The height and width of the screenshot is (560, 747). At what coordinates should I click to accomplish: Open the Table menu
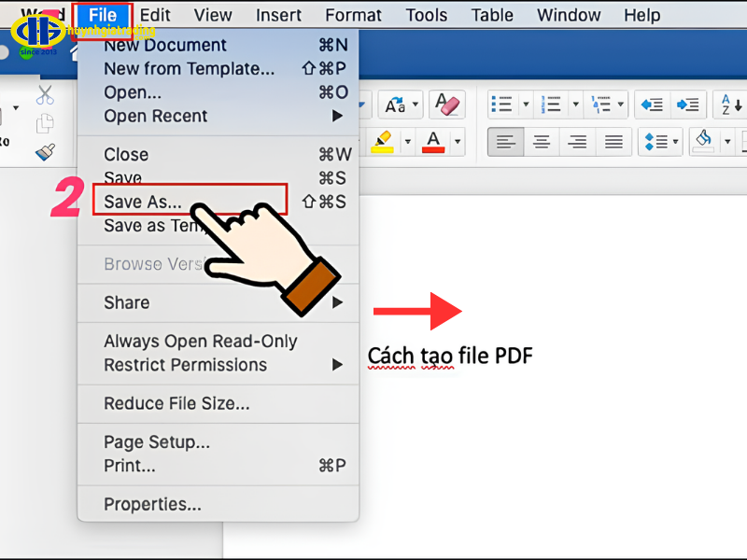(x=492, y=15)
